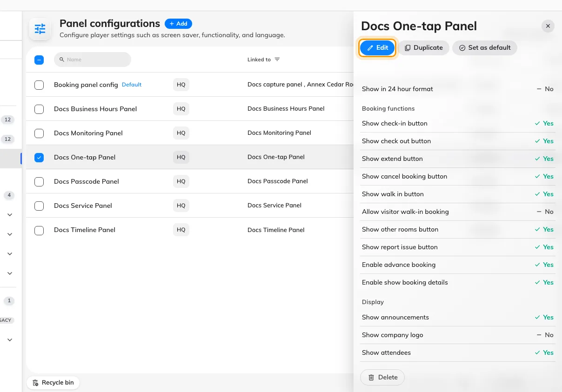
Task: Toggle the select-all checkbox in header
Action: tap(39, 60)
